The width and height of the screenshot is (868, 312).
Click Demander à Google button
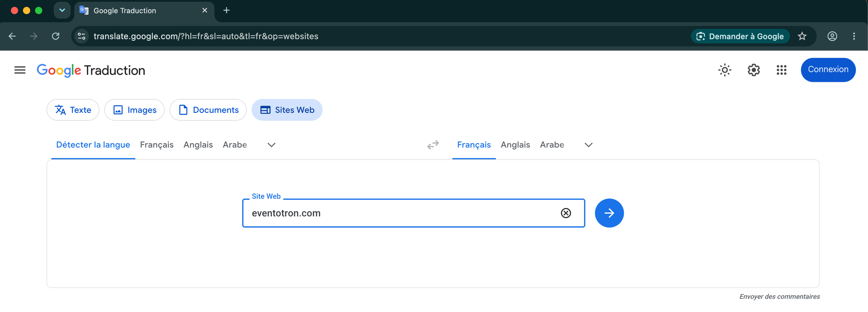click(740, 36)
